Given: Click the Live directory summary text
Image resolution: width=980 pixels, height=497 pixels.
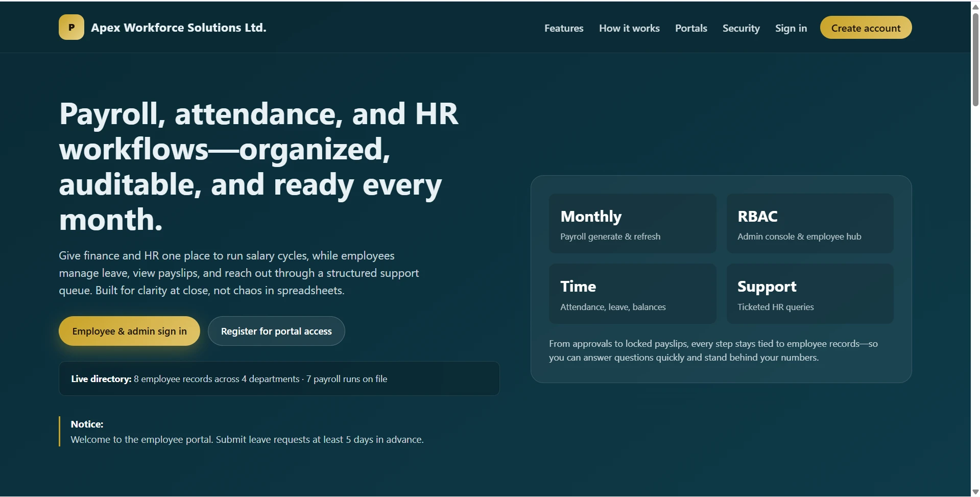Looking at the screenshot, I should (229, 379).
